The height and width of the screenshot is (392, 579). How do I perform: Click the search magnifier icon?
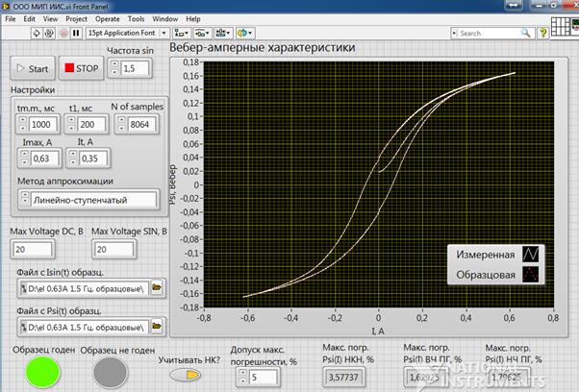[x=526, y=34]
